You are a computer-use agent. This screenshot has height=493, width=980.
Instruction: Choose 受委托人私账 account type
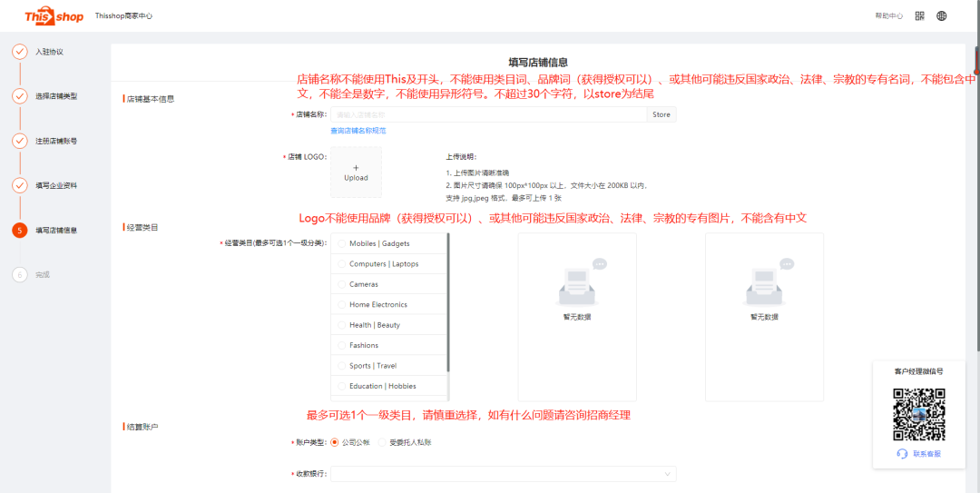click(383, 442)
